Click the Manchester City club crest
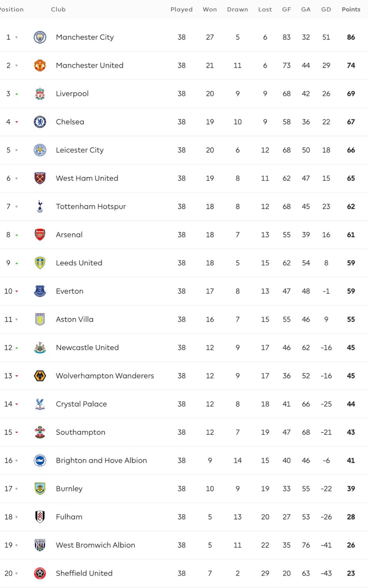The image size is (368, 588). pos(40,37)
